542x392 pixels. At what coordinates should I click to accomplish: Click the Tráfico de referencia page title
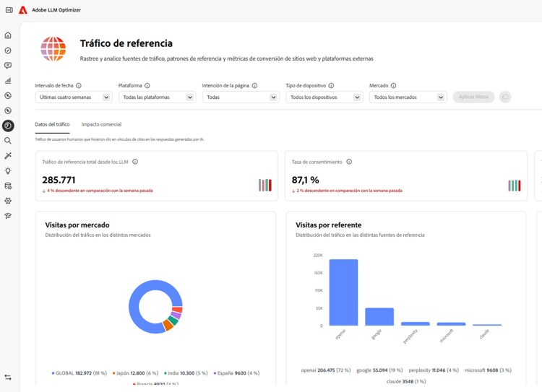click(x=126, y=43)
